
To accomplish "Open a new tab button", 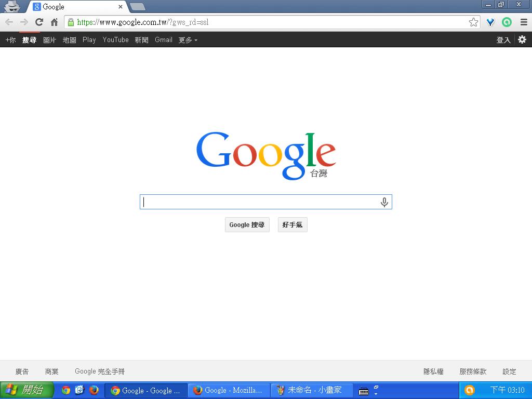I will tap(137, 6).
